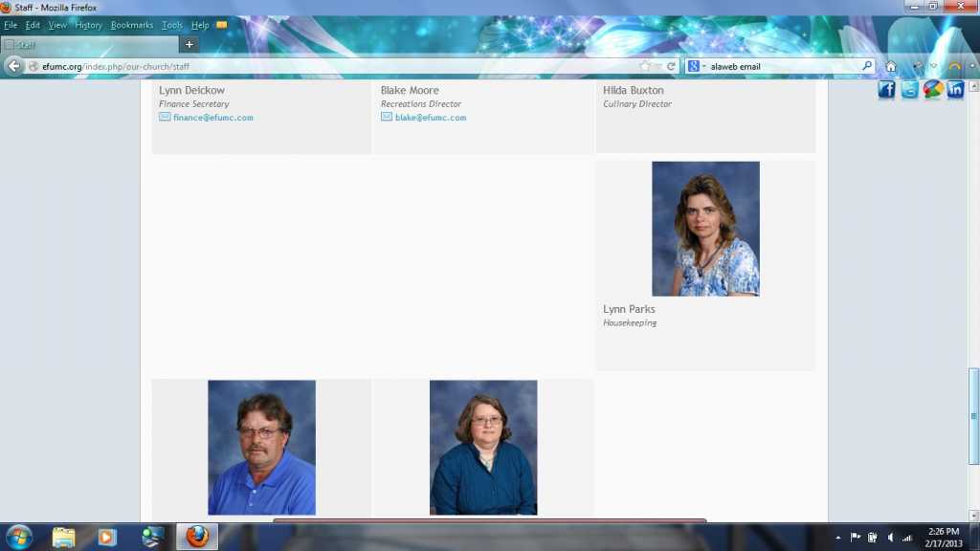Open Windows Explorer from the taskbar

(63, 537)
